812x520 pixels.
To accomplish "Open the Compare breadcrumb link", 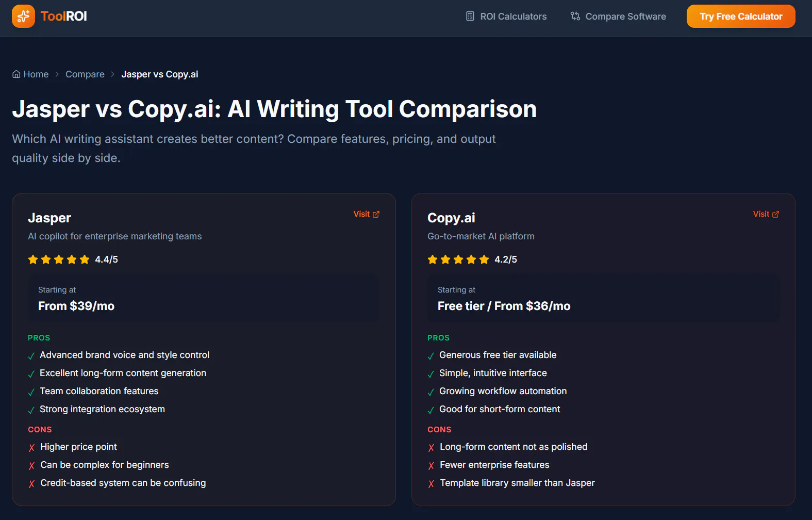I will 85,74.
